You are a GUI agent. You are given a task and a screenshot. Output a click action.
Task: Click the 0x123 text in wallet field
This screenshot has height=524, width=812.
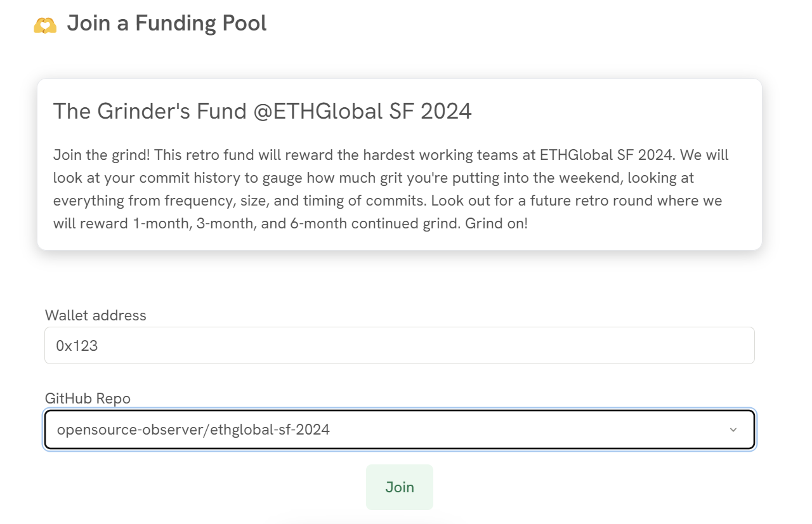point(77,346)
